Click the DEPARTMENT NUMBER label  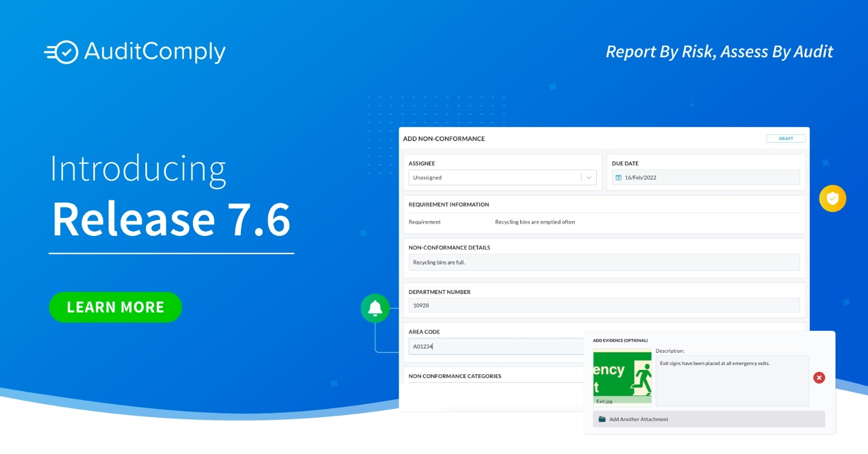coord(439,292)
